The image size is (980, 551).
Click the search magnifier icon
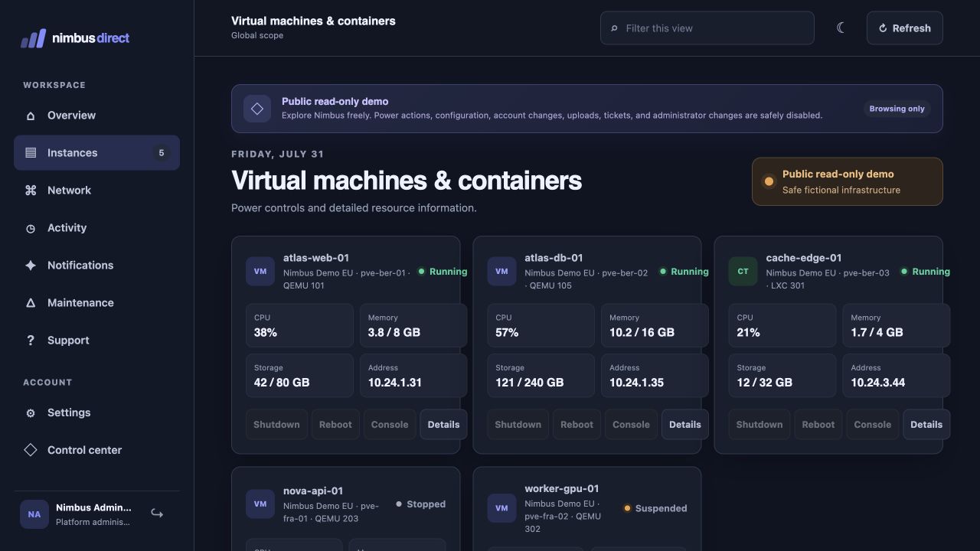pyautogui.click(x=614, y=29)
